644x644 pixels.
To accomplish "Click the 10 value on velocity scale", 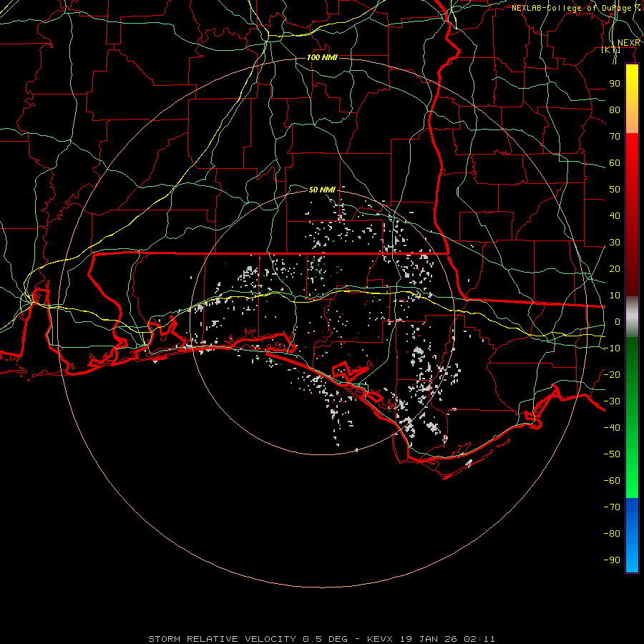I will pyautogui.click(x=615, y=296).
